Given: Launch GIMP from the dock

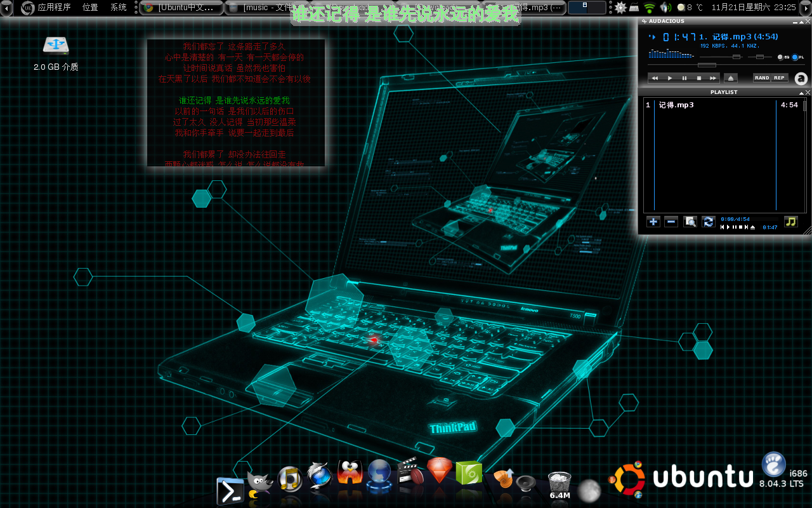Looking at the screenshot, I should tap(259, 486).
